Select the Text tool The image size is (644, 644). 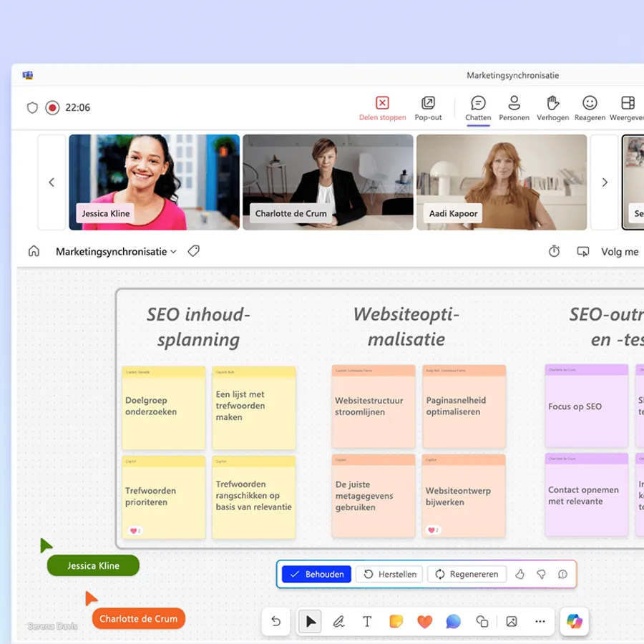coord(367,621)
